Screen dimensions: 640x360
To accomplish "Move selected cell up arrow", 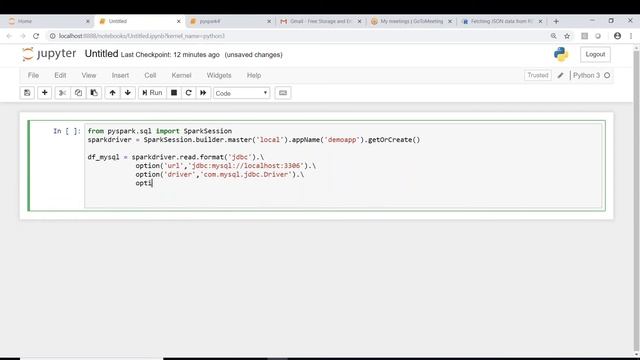I will (112, 93).
